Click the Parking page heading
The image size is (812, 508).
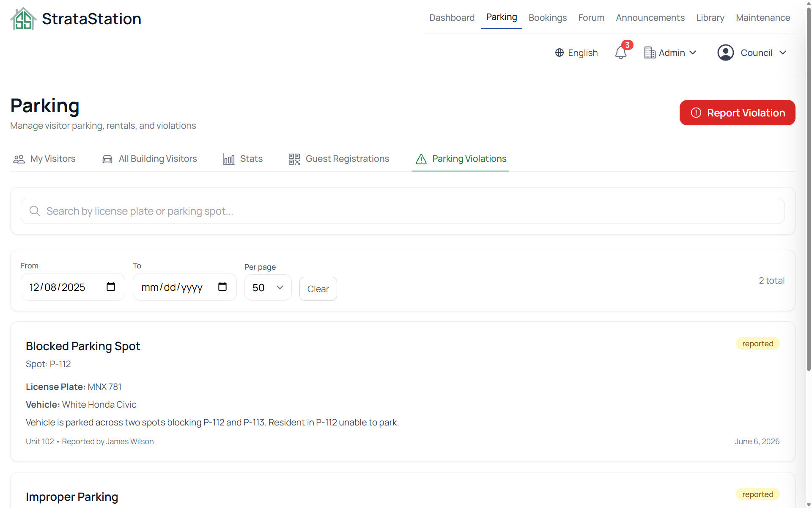click(x=45, y=106)
